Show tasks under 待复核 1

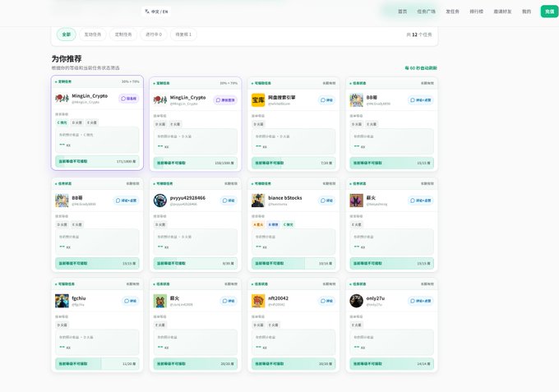183,35
